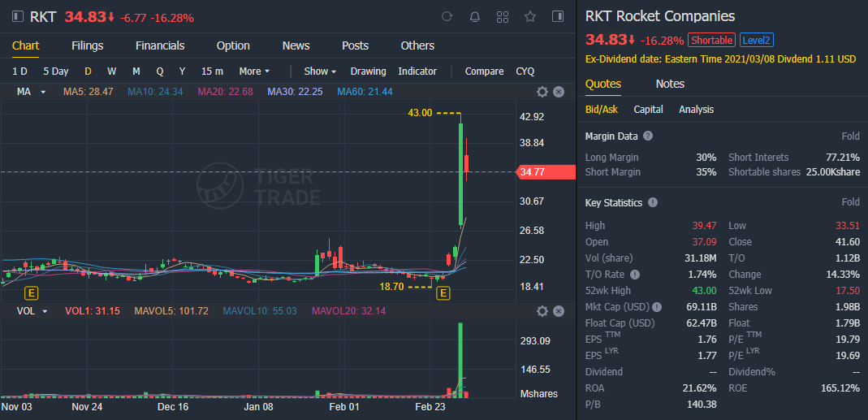
Task: Open the Others tab
Action: [x=417, y=45]
